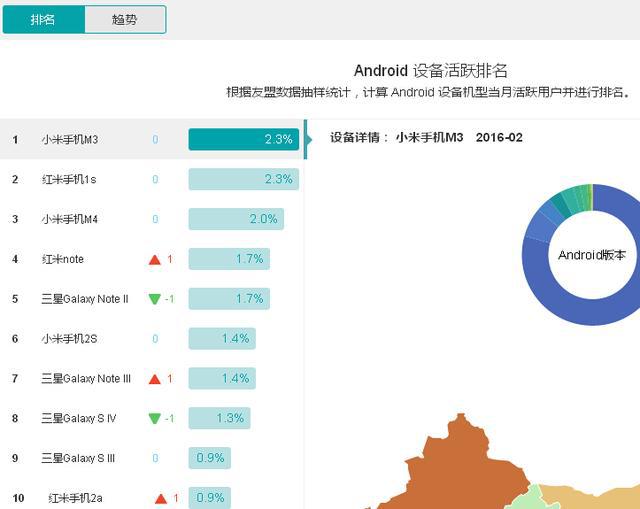The width and height of the screenshot is (640, 509).
Task: Click the 1.4% bar for Galaxy Note III
Action: (222, 378)
